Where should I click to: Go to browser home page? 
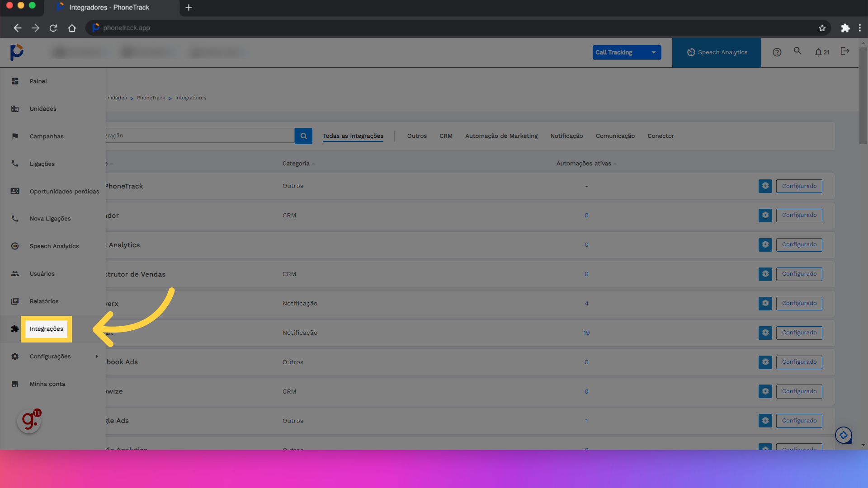tap(72, 28)
